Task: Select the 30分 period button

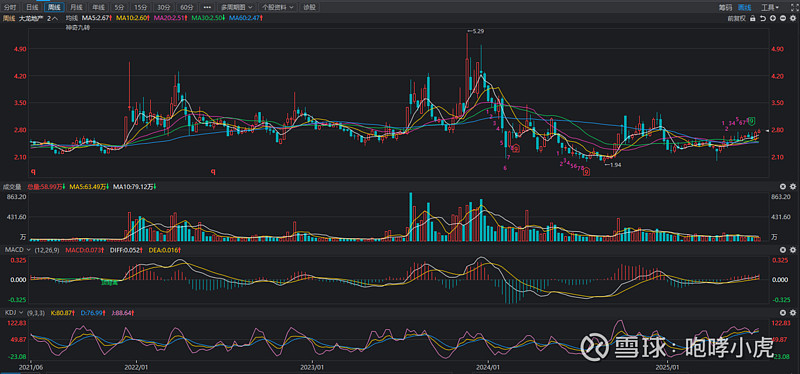Action: [x=163, y=8]
